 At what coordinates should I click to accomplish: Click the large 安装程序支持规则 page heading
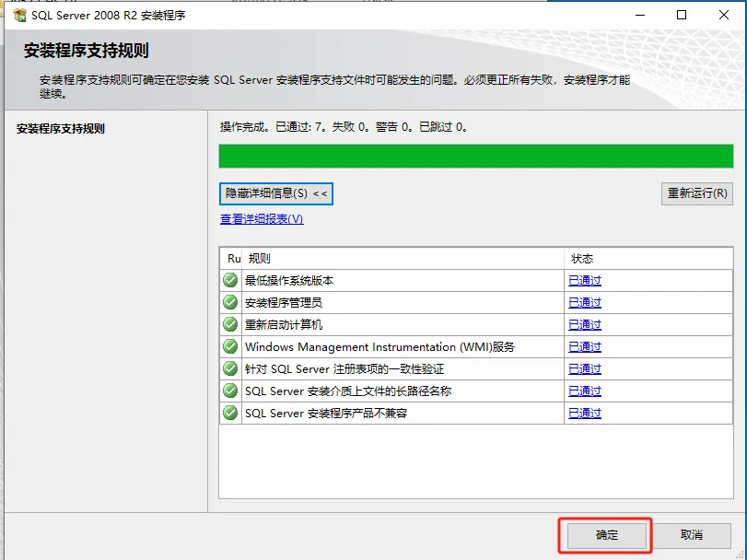click(87, 51)
